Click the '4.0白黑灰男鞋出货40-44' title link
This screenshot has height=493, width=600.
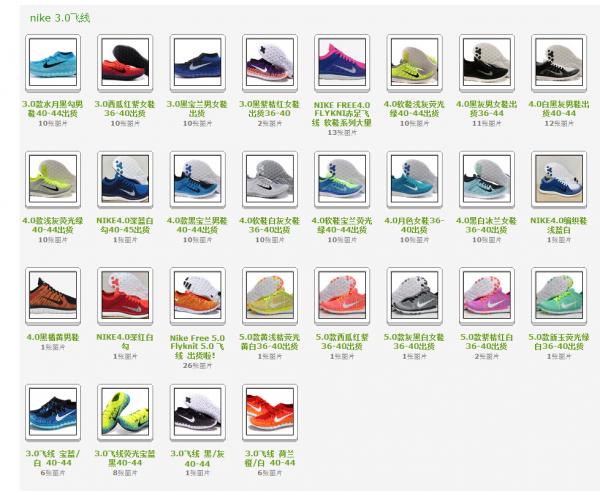coord(559,109)
